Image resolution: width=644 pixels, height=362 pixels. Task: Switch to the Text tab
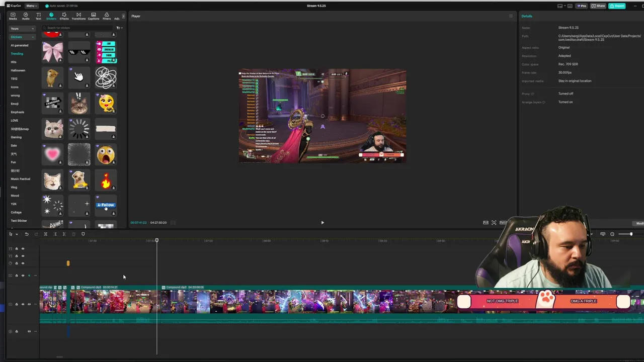(x=38, y=16)
